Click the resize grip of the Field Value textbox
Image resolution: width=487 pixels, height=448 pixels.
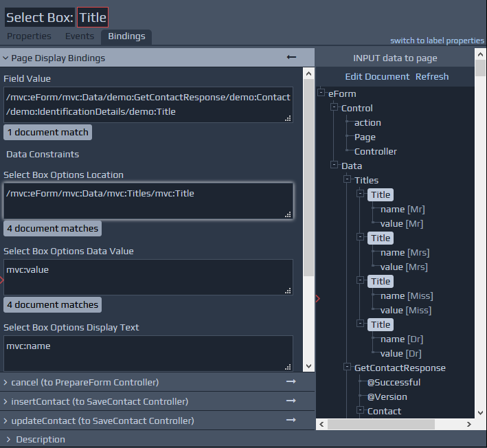288,118
